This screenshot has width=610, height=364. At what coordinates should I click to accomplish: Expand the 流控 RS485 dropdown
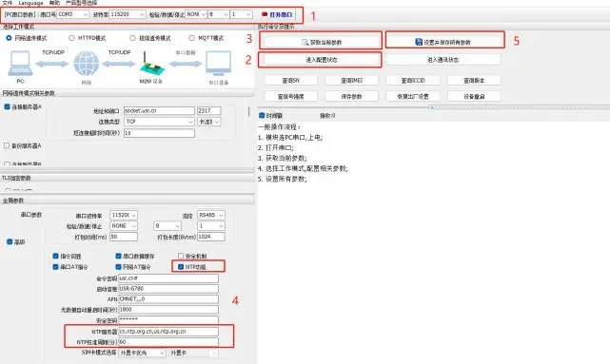(211, 215)
